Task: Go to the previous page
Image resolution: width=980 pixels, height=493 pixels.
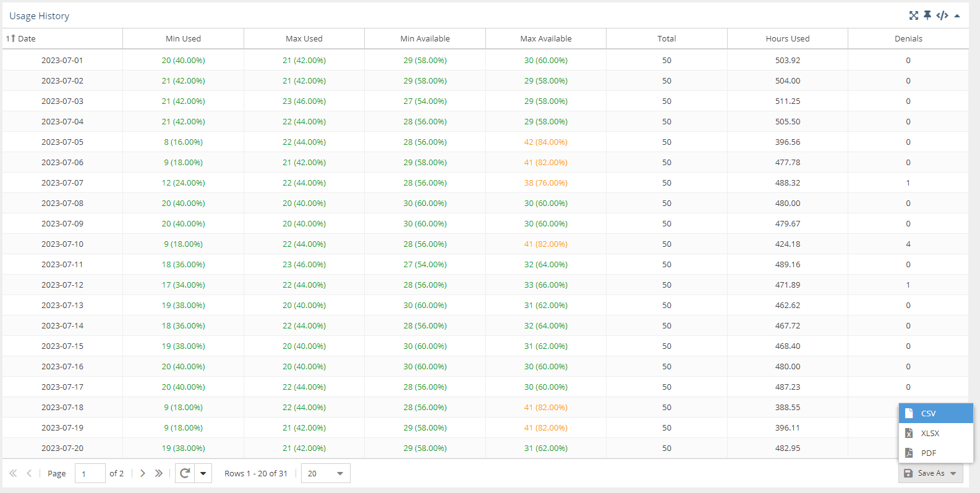Action: coord(29,473)
